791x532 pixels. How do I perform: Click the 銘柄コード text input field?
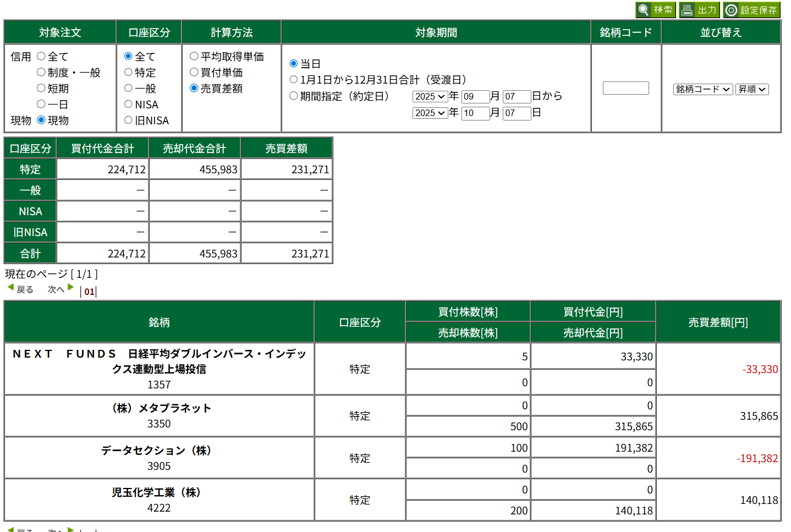(x=625, y=88)
